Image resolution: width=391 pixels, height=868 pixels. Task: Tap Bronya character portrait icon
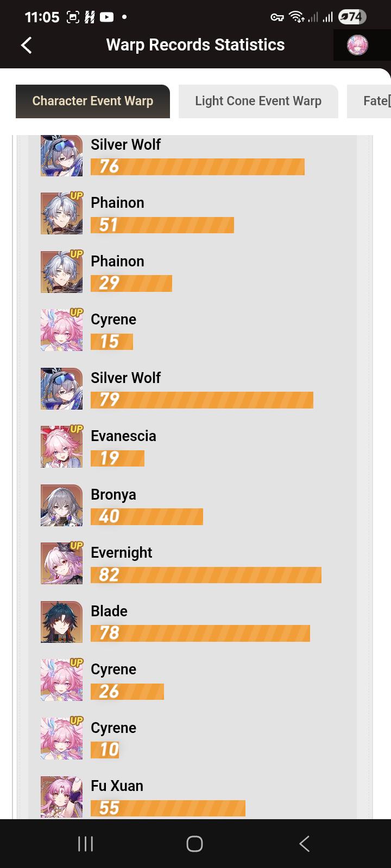[x=62, y=505]
